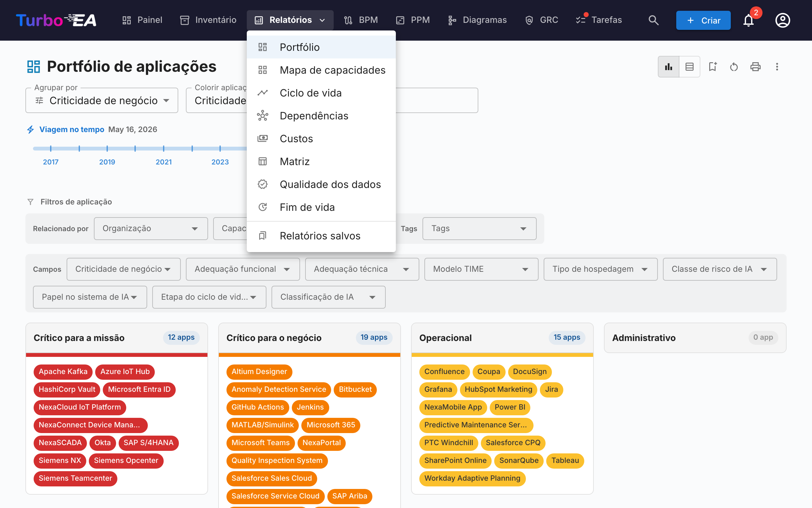The image size is (812, 508).
Task: Open Power BI application chip
Action: tap(510, 407)
